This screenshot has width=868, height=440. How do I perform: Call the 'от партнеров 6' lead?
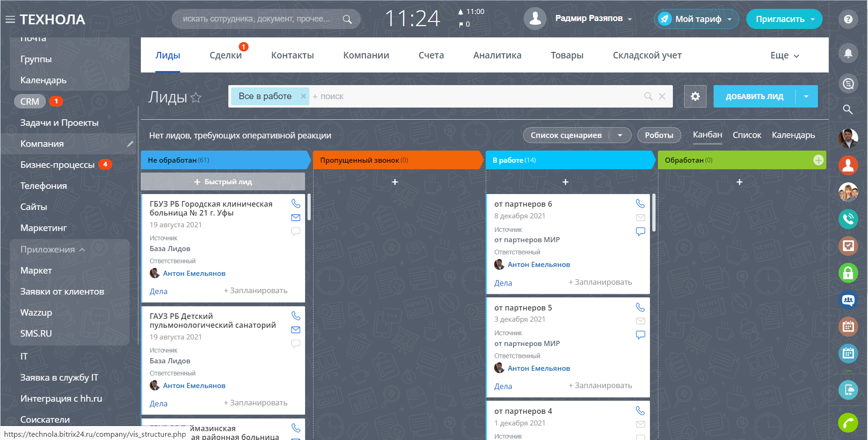641,203
